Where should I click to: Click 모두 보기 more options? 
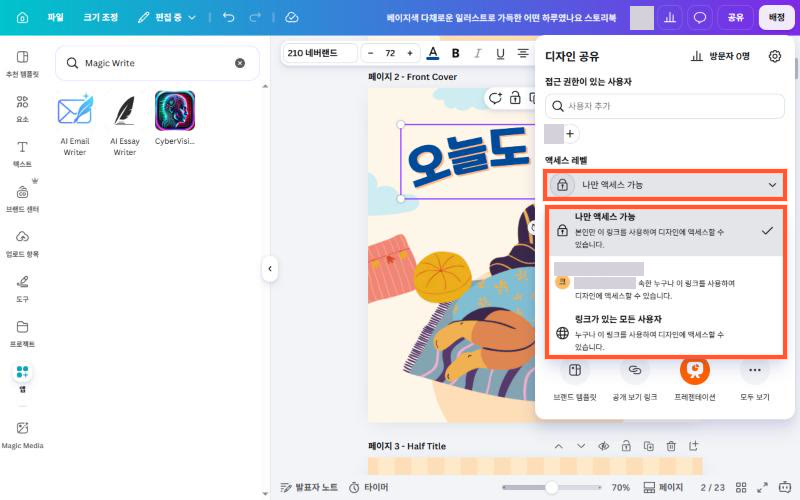click(755, 379)
